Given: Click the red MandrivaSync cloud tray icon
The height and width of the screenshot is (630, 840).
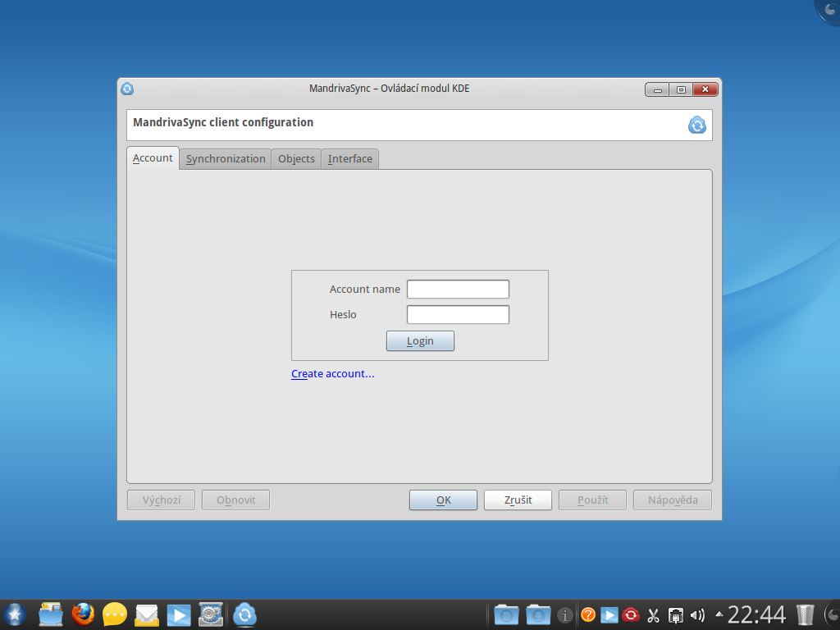Looking at the screenshot, I should click(631, 614).
